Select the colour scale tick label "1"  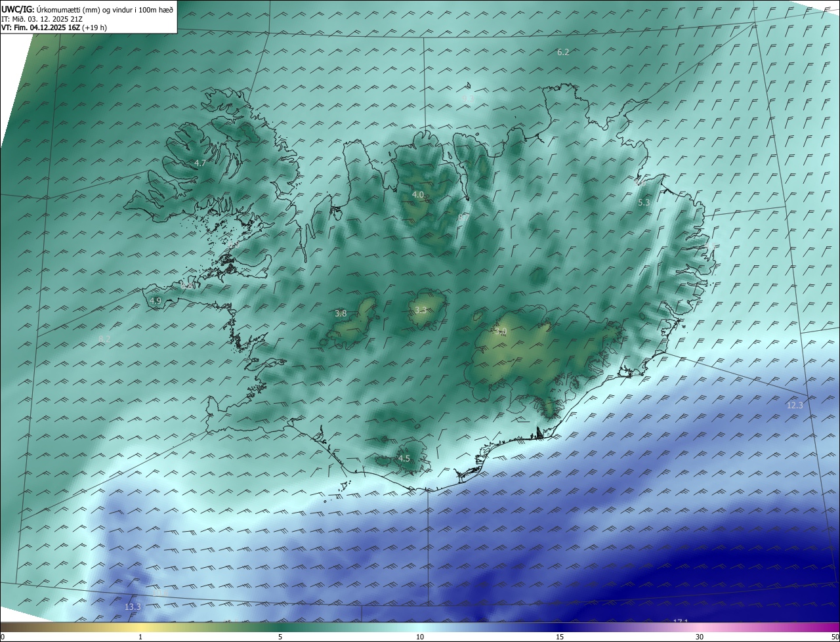pyautogui.click(x=140, y=637)
